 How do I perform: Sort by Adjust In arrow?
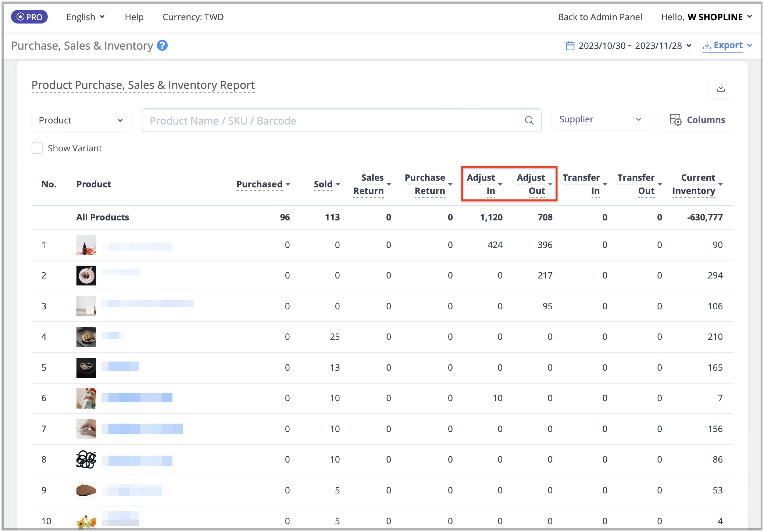(500, 184)
